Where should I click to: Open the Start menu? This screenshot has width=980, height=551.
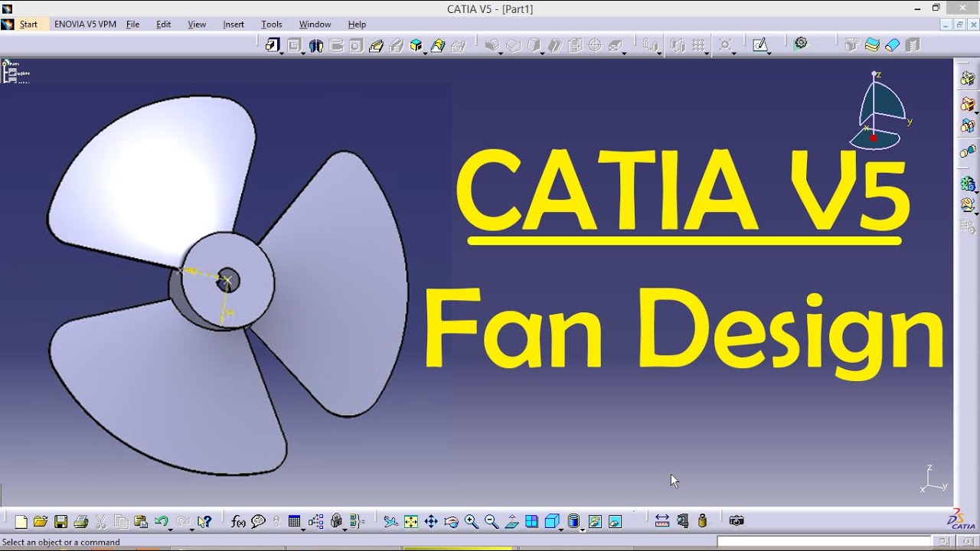tap(28, 24)
